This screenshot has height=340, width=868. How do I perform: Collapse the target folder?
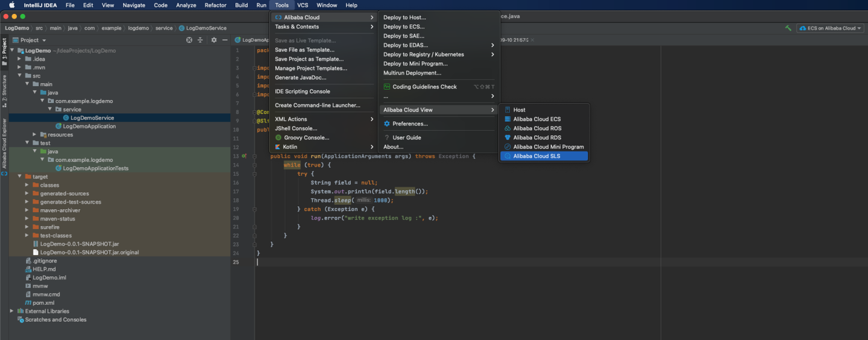[x=20, y=177]
